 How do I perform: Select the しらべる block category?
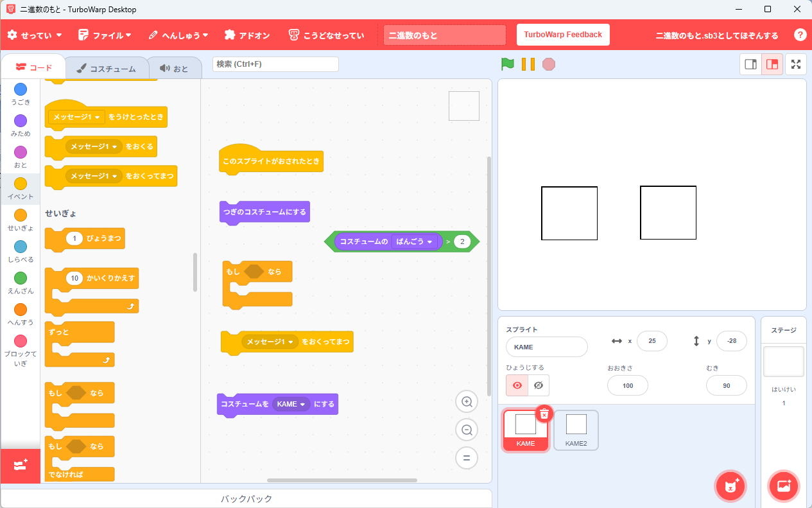(21, 252)
